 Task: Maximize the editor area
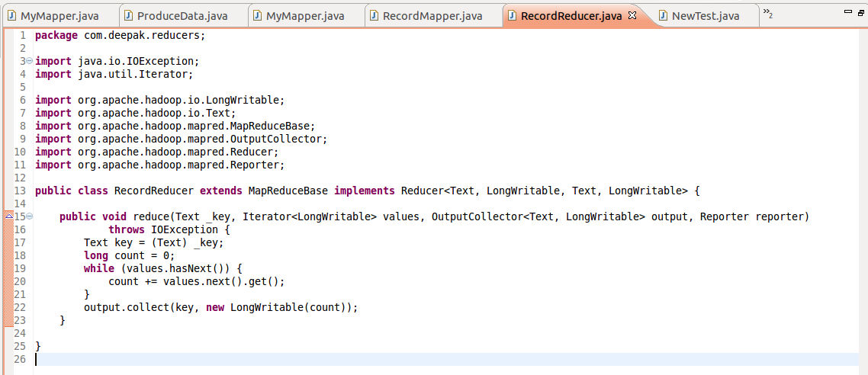pyautogui.click(x=863, y=11)
